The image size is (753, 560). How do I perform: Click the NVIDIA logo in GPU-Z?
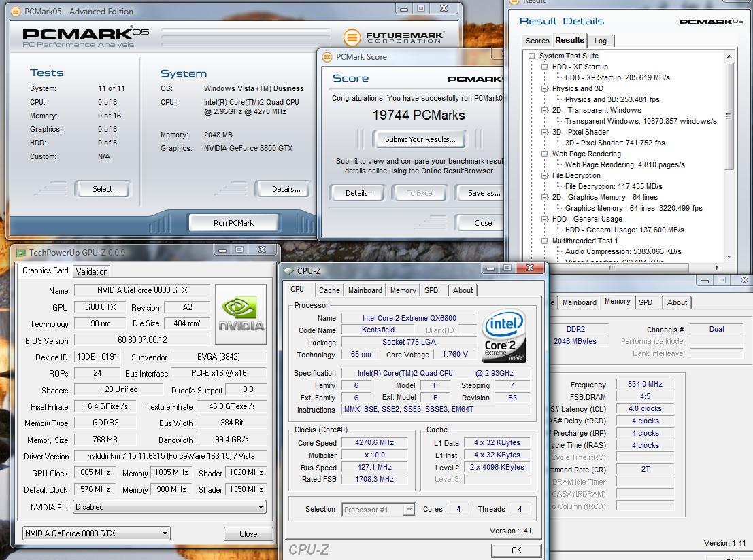coord(241,314)
